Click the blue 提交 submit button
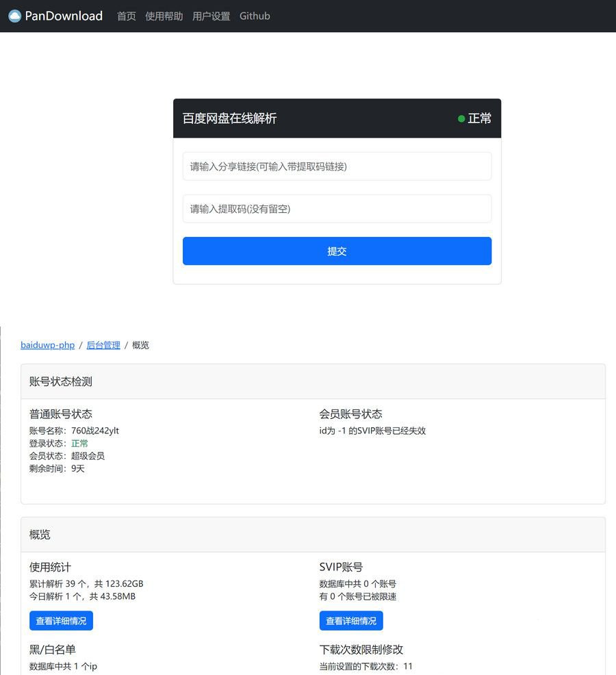616x675 pixels. [x=337, y=251]
